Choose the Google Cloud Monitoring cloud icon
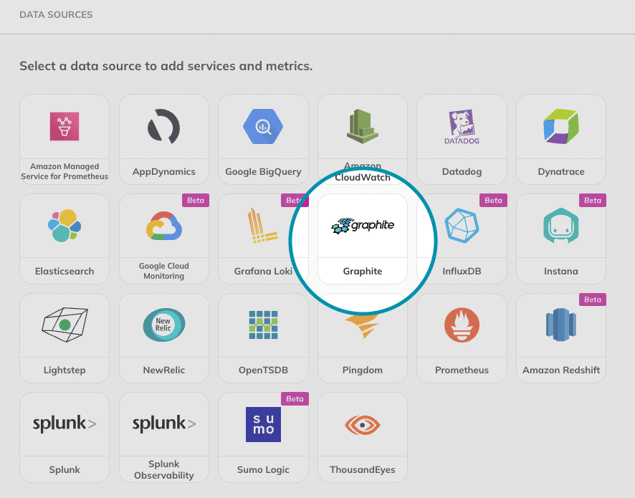635x498 pixels. pyautogui.click(x=164, y=226)
